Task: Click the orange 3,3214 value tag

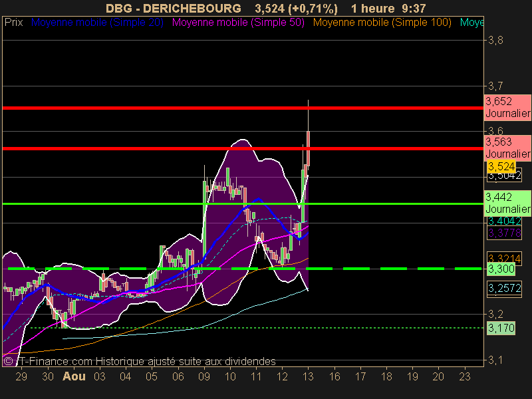Action: 505,258
